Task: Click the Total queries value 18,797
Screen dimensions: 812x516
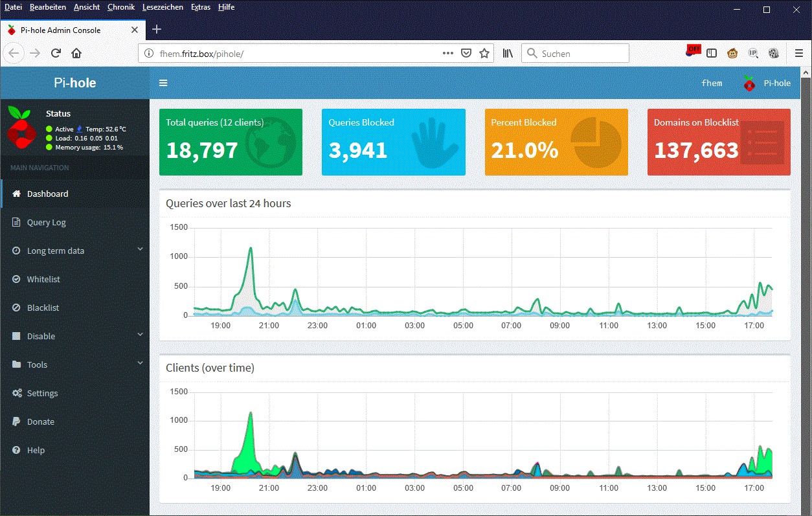Action: coord(202,150)
